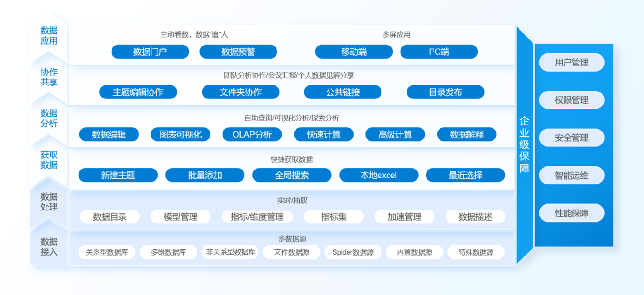Screen dimensions: 644x295
Task: Open the 移动端 option
Action: [354, 52]
